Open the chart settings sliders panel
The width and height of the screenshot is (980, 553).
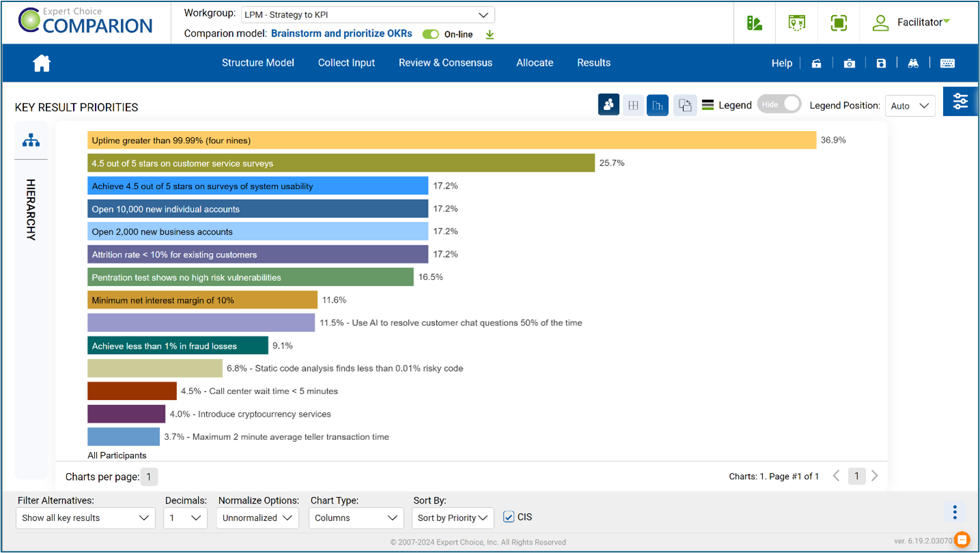[960, 101]
